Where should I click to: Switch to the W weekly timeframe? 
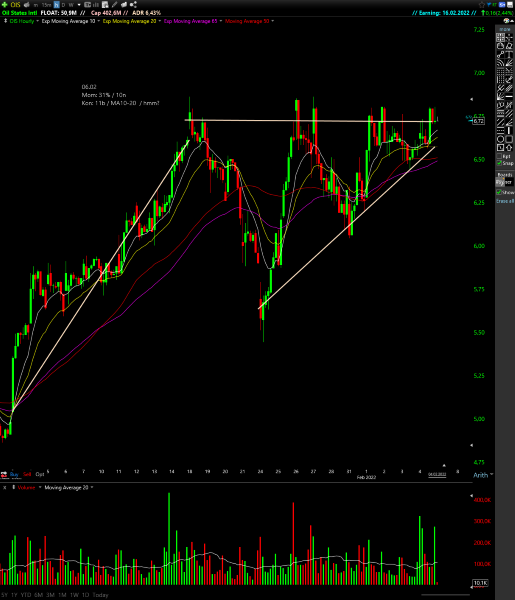pyautogui.click(x=71, y=5)
